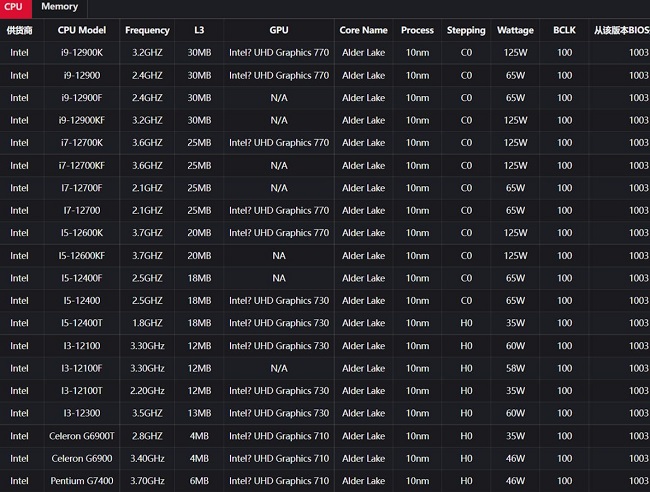Select the i9-12900F model cell
This screenshot has width=650, height=492.
pos(82,98)
